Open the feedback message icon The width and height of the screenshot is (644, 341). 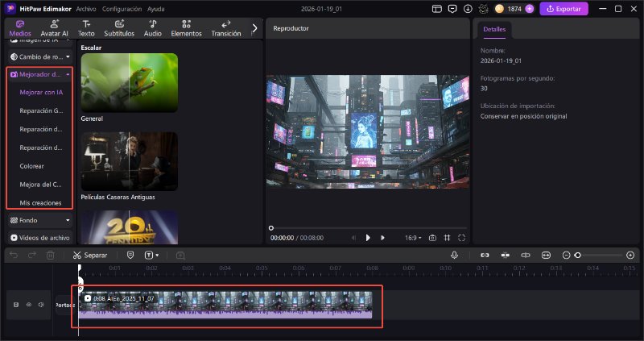[452, 9]
